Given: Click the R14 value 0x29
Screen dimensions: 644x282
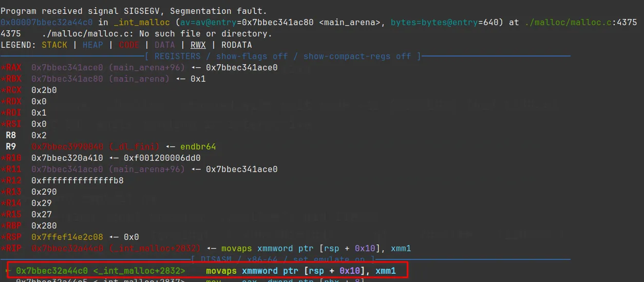Looking at the screenshot, I should pyautogui.click(x=42, y=203).
